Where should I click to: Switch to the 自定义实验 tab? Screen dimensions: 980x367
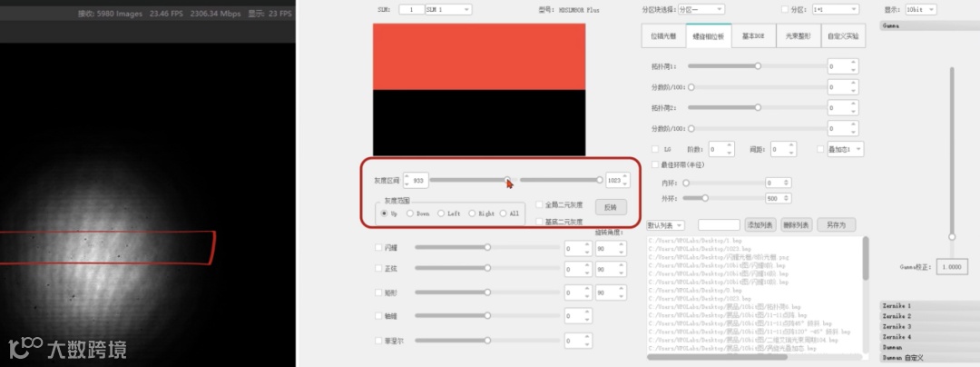[x=843, y=36]
